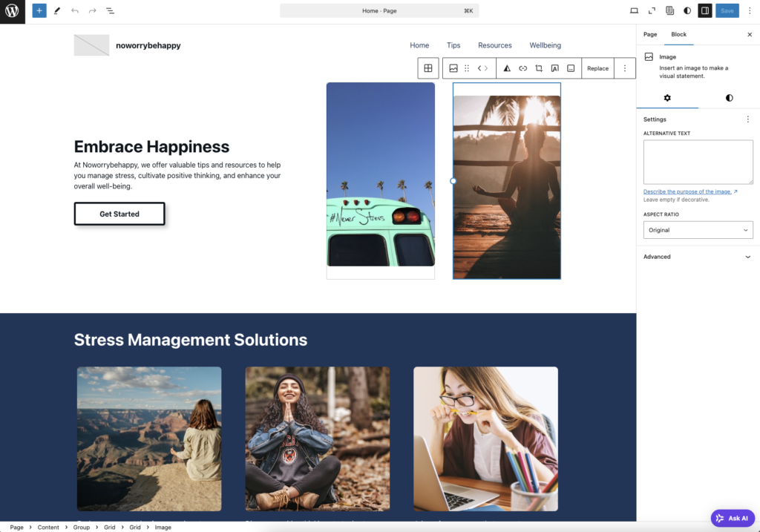Select Group in the breadcrumb
The width and height of the screenshot is (760, 532).
pyautogui.click(x=82, y=527)
